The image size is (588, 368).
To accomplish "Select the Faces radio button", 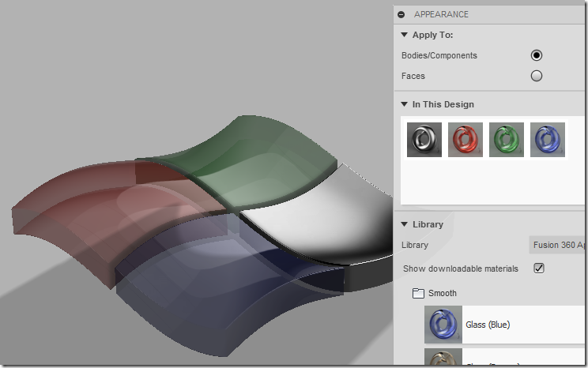I will [x=537, y=76].
